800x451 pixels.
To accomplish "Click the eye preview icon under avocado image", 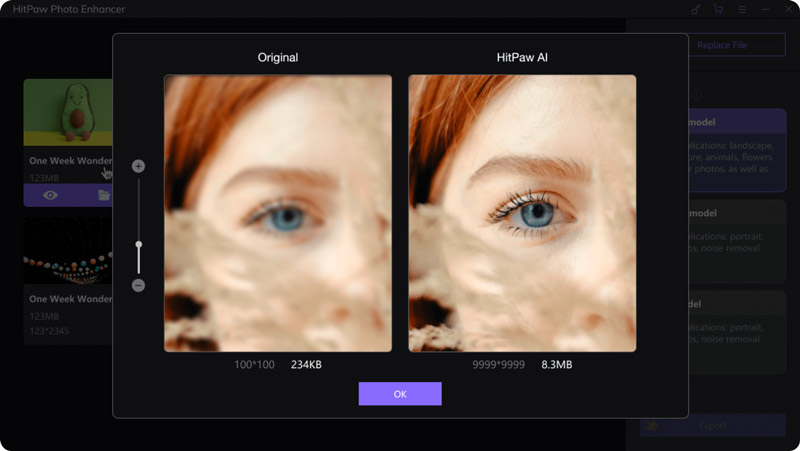I will coord(48,195).
